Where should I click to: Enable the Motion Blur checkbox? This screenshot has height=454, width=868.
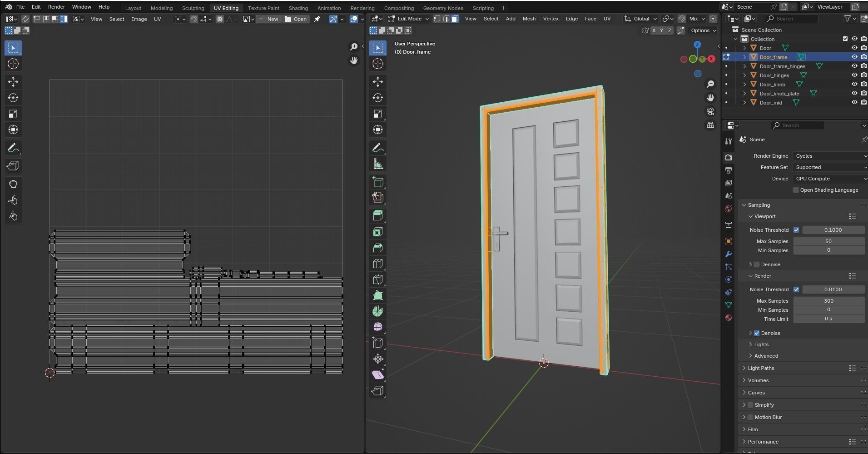tap(750, 417)
